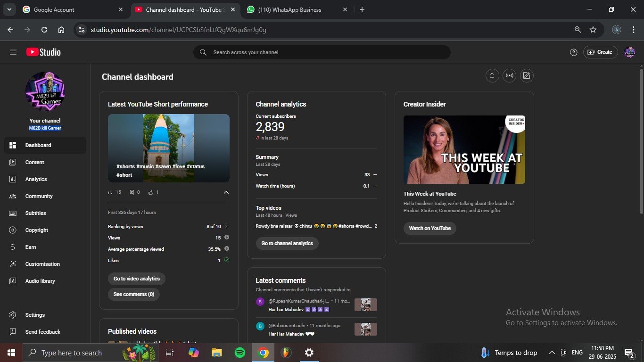Click the Community people icon in sidebar

click(x=13, y=196)
